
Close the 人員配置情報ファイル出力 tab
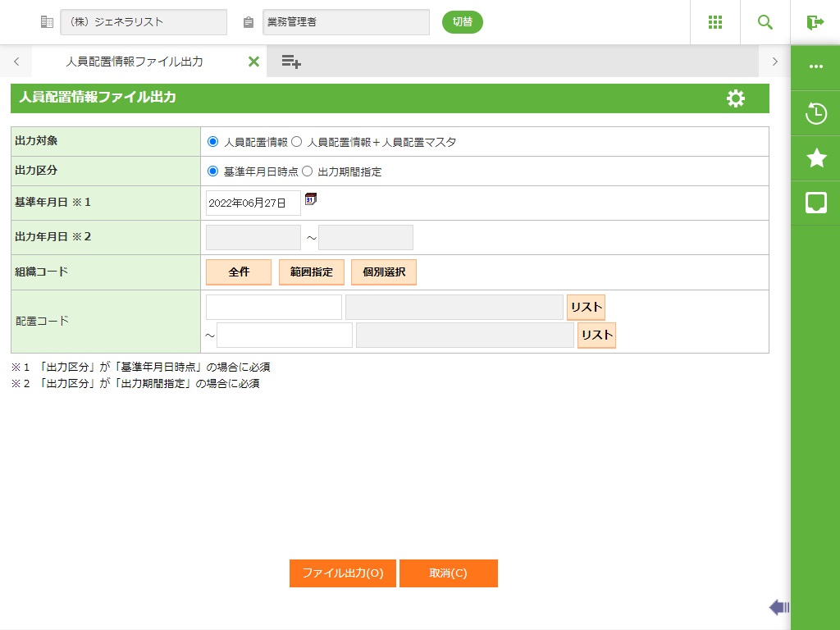point(253,62)
